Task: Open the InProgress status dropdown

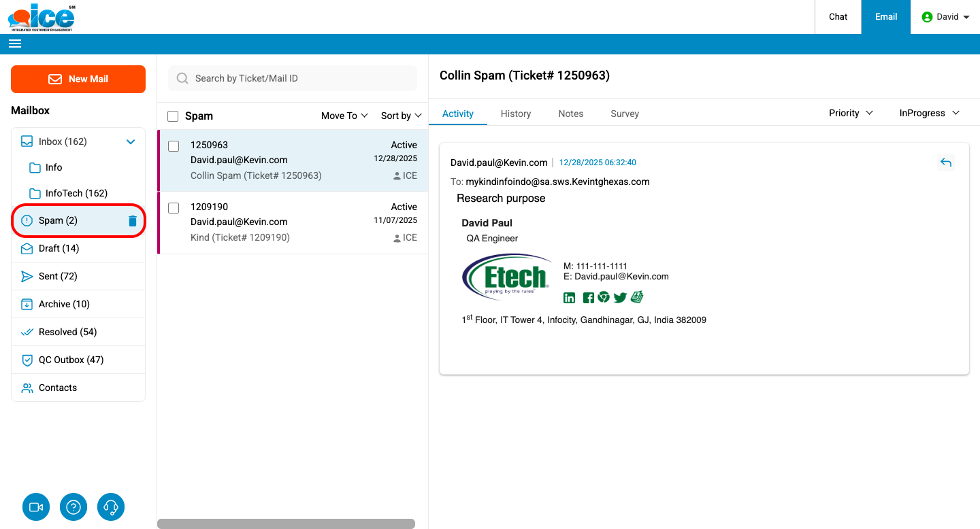Action: pos(929,113)
